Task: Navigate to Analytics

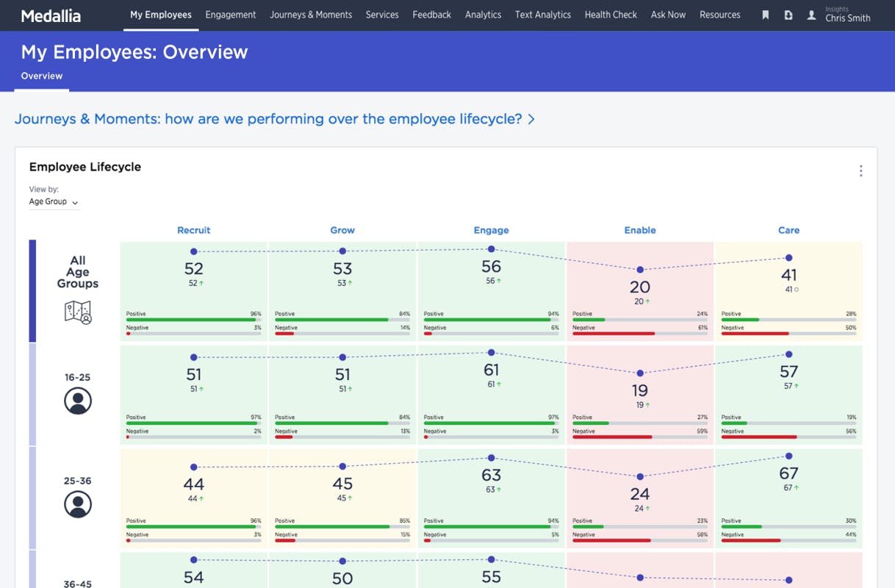Action: [484, 15]
